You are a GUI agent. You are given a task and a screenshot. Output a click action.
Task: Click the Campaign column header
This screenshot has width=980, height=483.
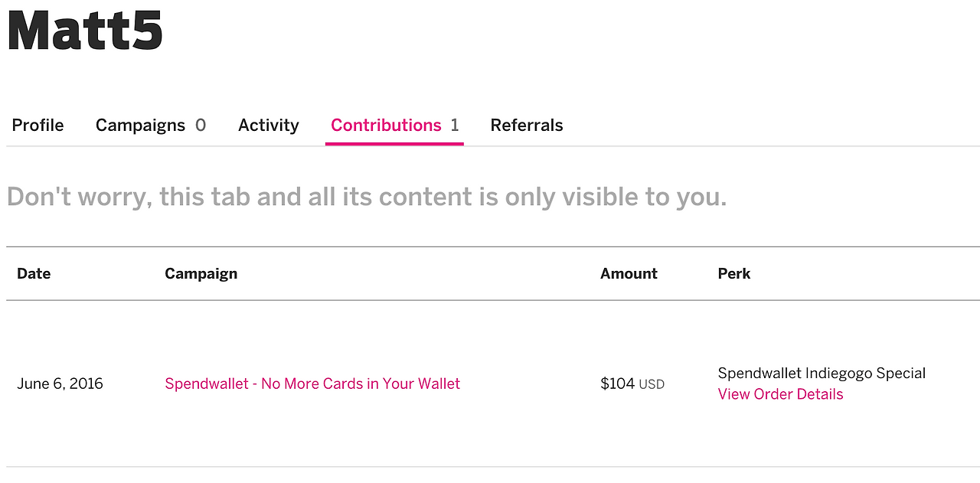pos(201,274)
